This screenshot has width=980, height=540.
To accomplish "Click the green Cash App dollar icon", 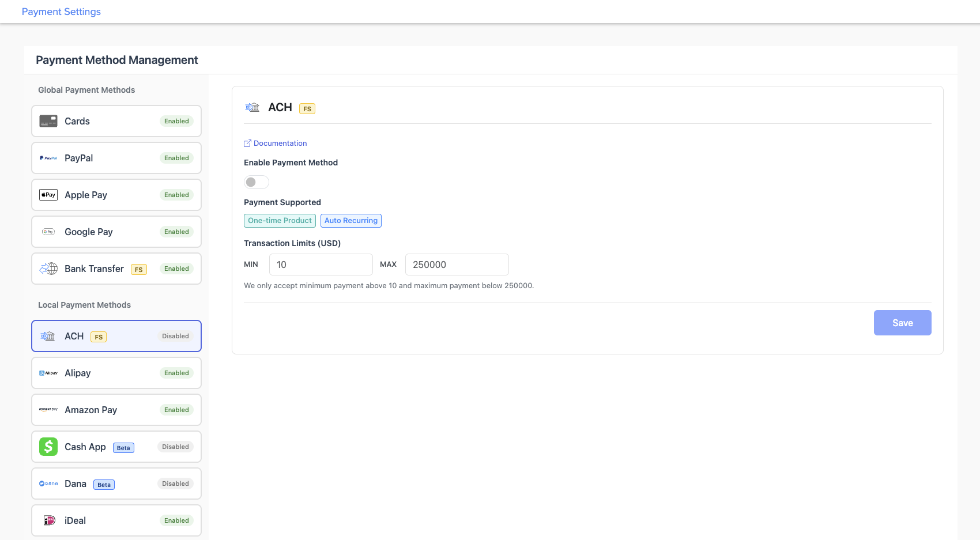I will click(x=48, y=447).
